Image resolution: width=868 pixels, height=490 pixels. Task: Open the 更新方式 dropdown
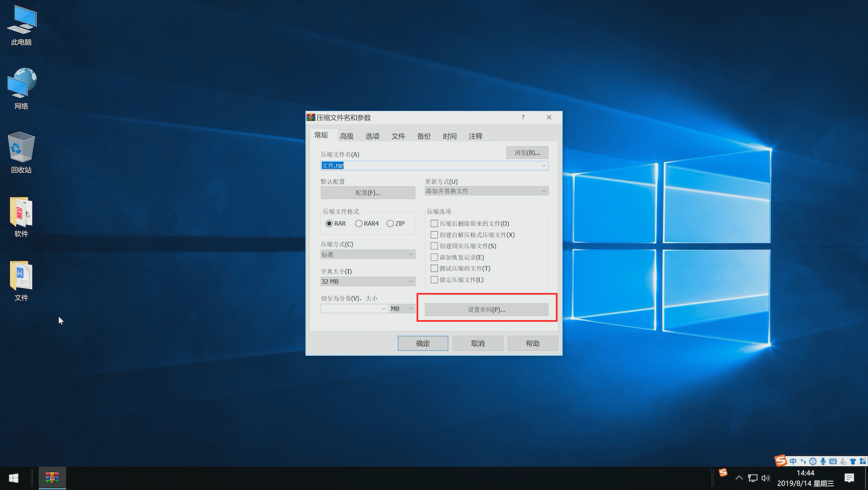(x=486, y=191)
